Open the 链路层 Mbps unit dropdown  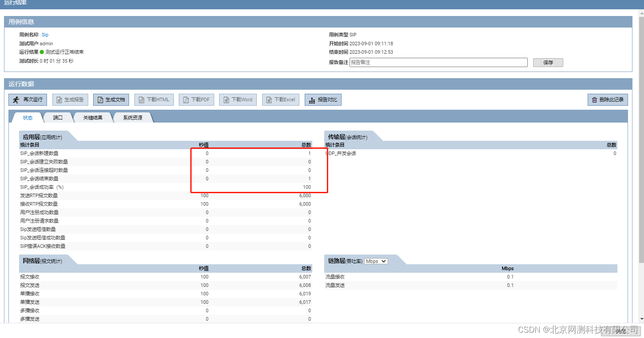[x=376, y=261]
